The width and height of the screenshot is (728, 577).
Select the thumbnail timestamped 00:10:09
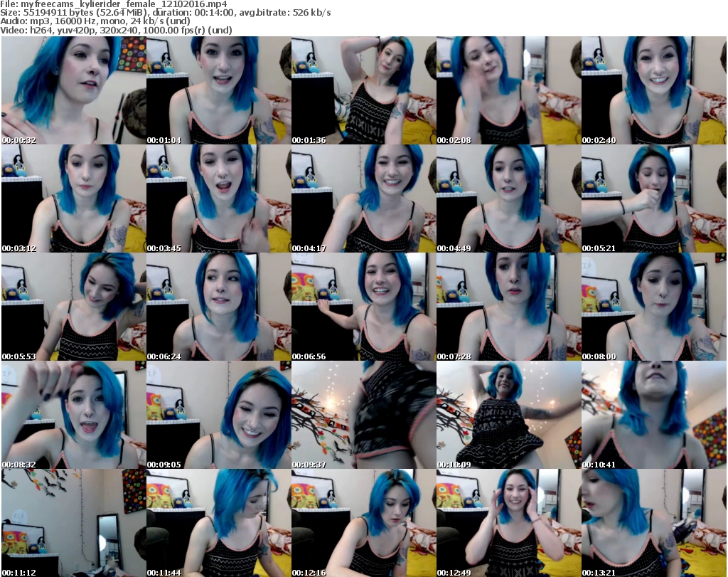[509, 415]
